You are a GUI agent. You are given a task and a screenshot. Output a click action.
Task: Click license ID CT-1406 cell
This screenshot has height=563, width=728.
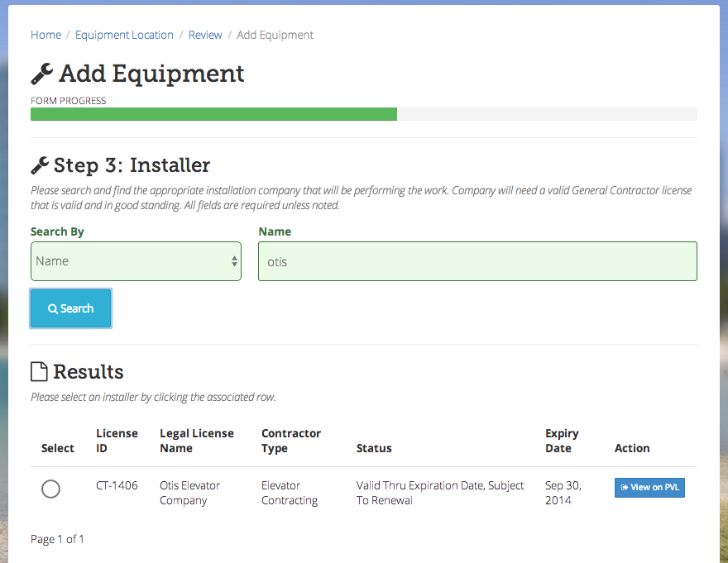pos(117,485)
